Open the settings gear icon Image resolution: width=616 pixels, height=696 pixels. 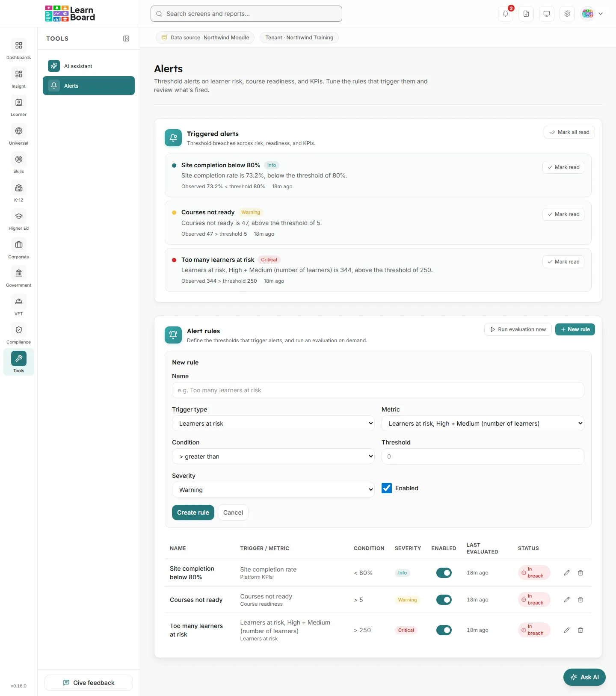coord(567,14)
